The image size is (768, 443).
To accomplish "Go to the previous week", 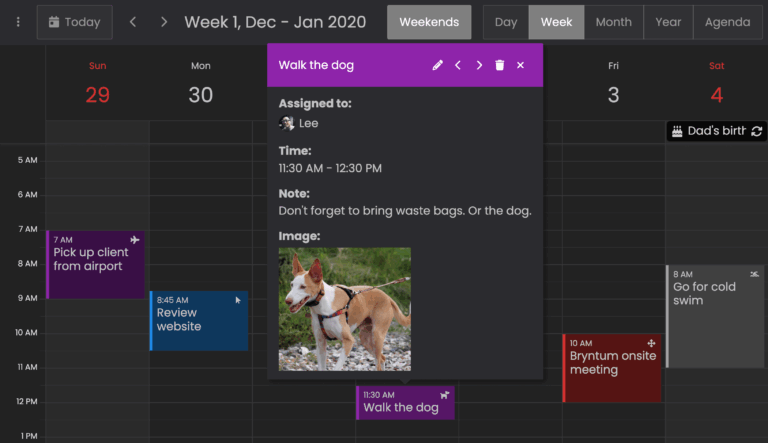I will [x=133, y=22].
